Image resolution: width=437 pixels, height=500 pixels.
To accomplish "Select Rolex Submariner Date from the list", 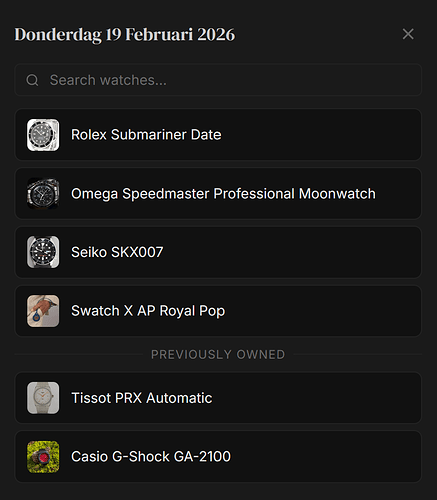I will point(218,135).
